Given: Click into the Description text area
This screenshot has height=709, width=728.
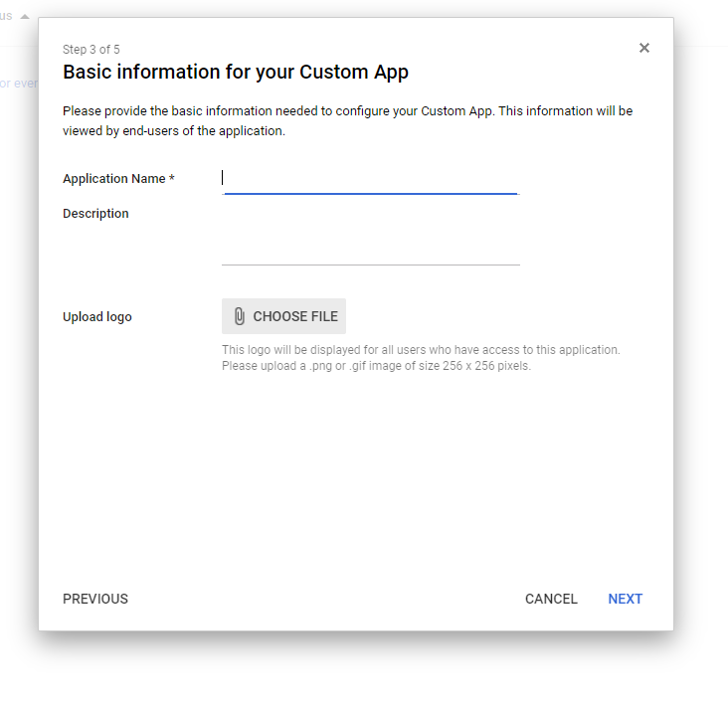Looking at the screenshot, I should [370, 239].
